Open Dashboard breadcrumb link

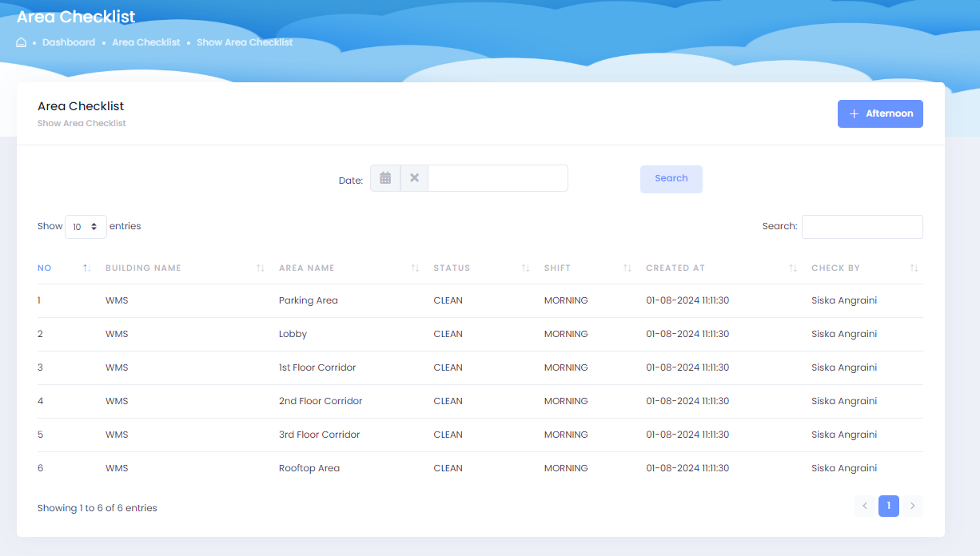coord(69,42)
